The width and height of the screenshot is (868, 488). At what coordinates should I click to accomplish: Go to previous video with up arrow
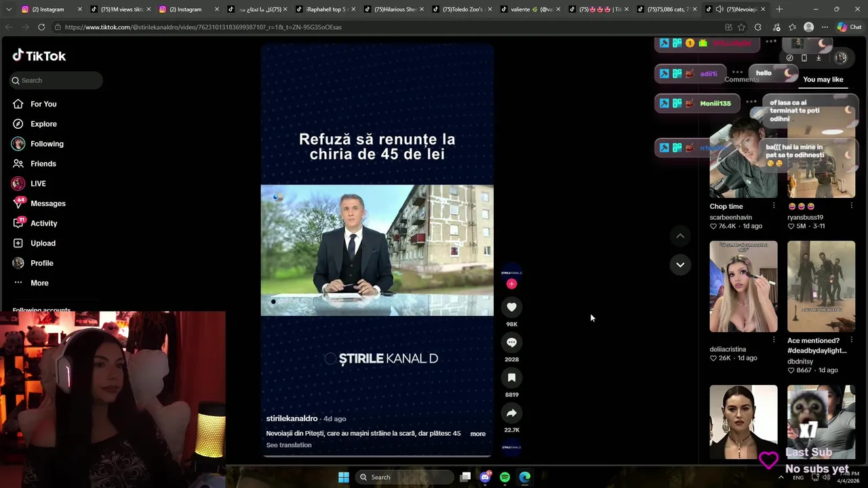click(680, 236)
